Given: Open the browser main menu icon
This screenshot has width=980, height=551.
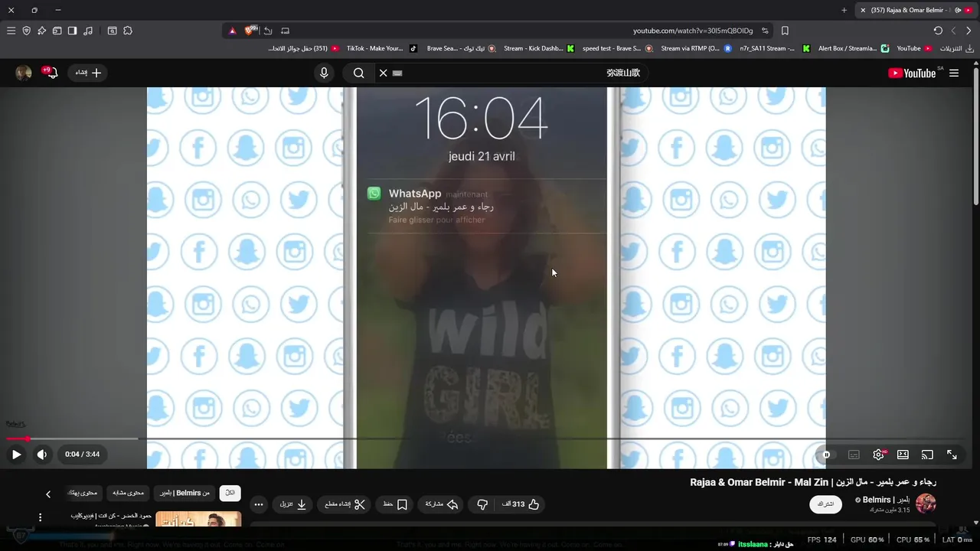Looking at the screenshot, I should tap(11, 31).
